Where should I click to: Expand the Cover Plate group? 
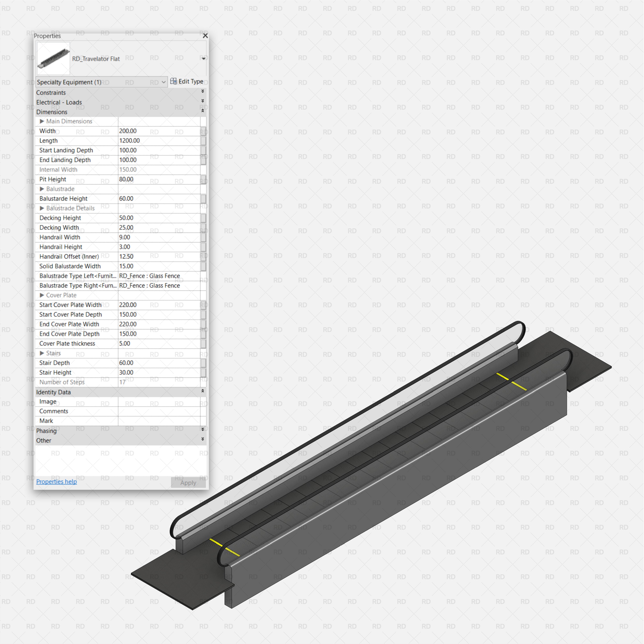click(x=43, y=295)
